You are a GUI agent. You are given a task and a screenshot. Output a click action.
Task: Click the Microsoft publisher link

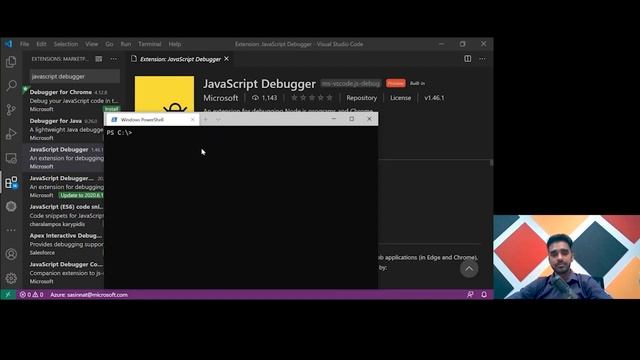pyautogui.click(x=220, y=98)
